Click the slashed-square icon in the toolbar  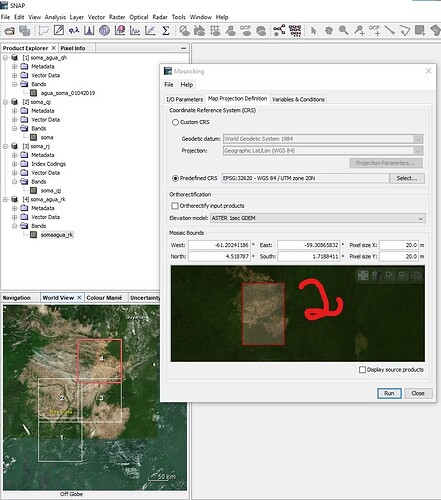coord(59,30)
